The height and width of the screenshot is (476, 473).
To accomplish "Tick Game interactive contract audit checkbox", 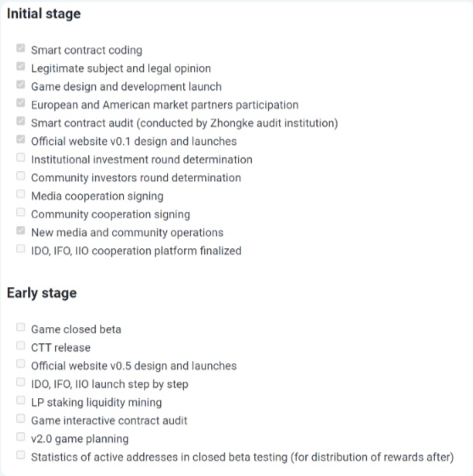I will click(x=20, y=418).
